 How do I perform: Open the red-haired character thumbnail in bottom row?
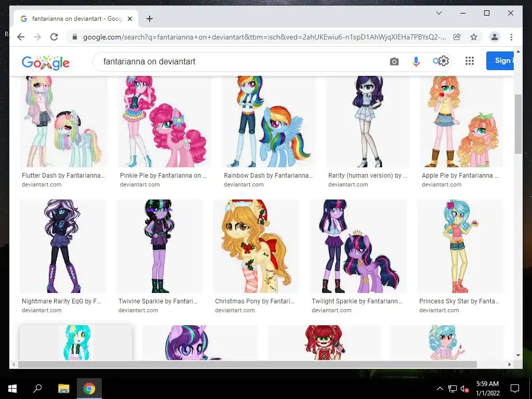click(x=324, y=343)
